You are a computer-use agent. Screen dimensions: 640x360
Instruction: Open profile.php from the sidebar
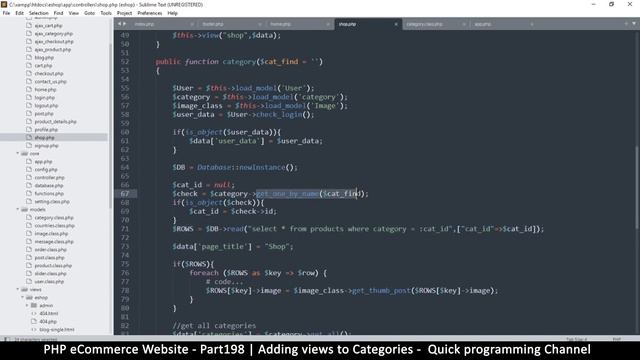coord(46,129)
